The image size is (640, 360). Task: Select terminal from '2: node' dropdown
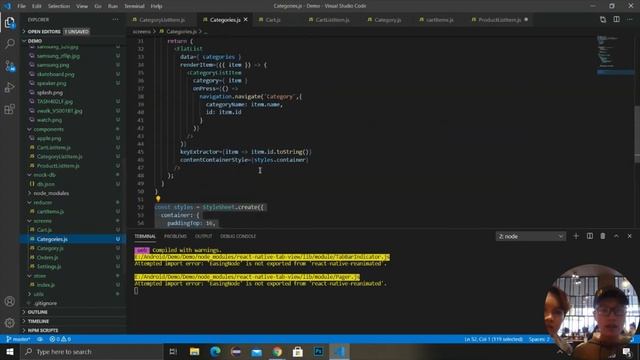(x=531, y=236)
